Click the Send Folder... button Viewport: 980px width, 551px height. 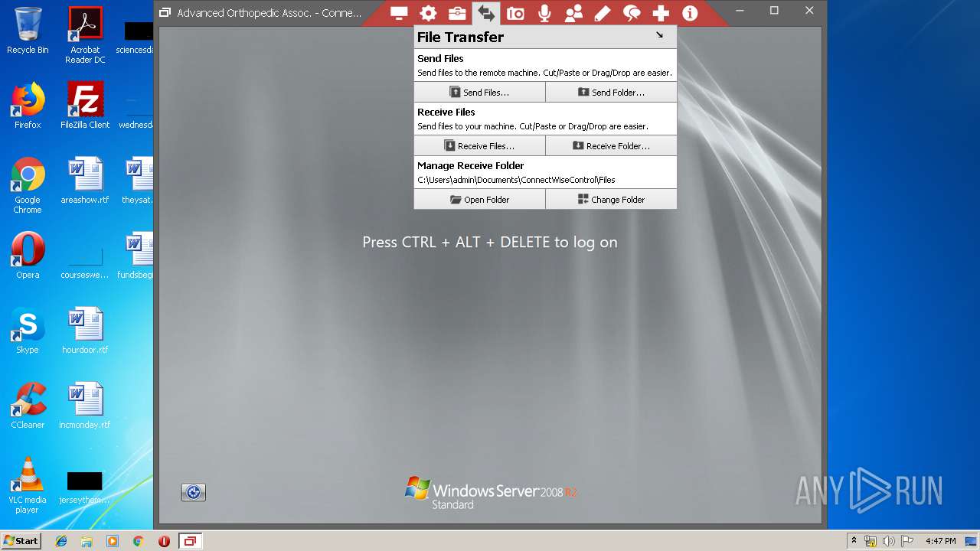(x=611, y=92)
